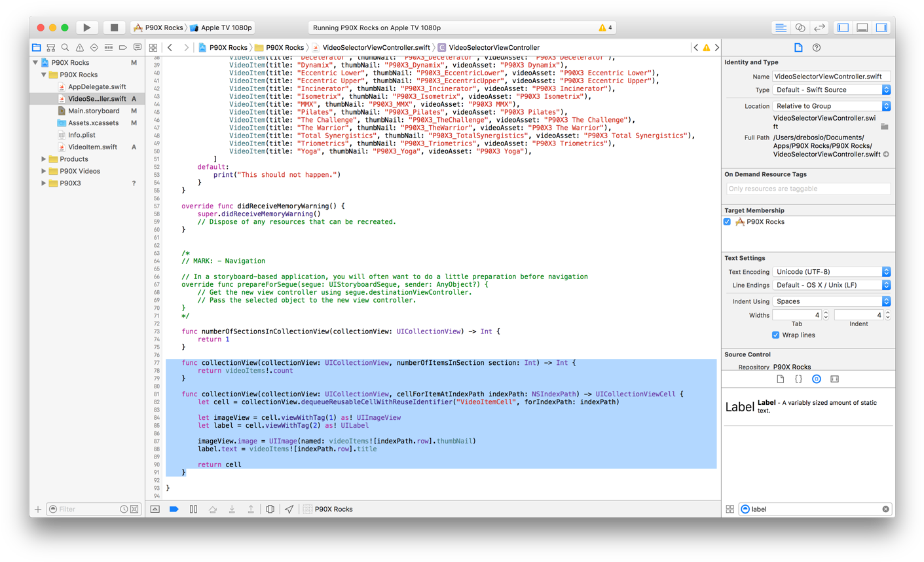Viewport: 924px width, 562px height.
Task: Clear the label search field
Action: pyautogui.click(x=885, y=509)
